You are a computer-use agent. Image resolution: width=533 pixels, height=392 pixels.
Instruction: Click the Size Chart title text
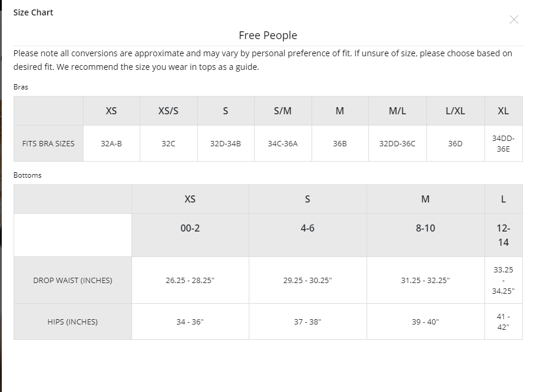click(x=33, y=12)
